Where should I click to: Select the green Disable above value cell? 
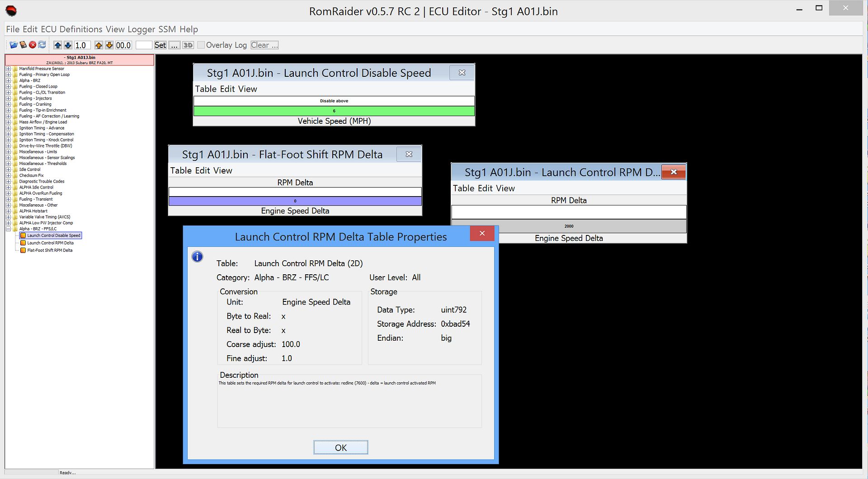tap(334, 111)
